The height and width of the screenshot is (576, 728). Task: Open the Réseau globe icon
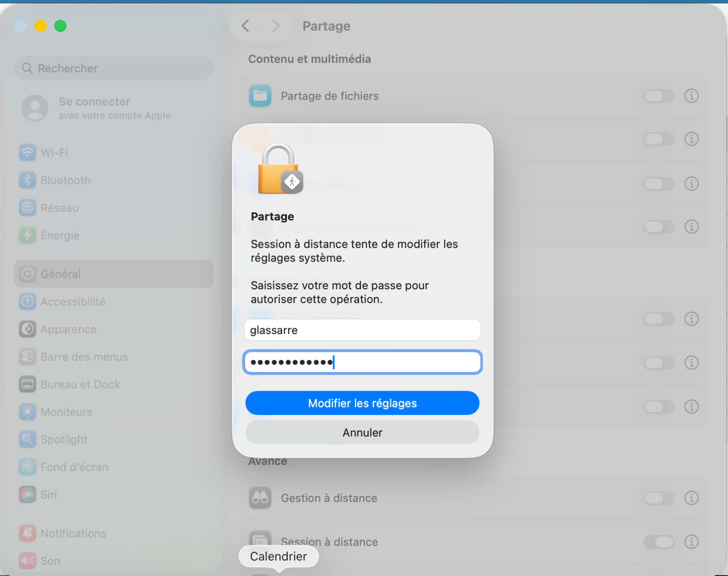[x=27, y=208]
